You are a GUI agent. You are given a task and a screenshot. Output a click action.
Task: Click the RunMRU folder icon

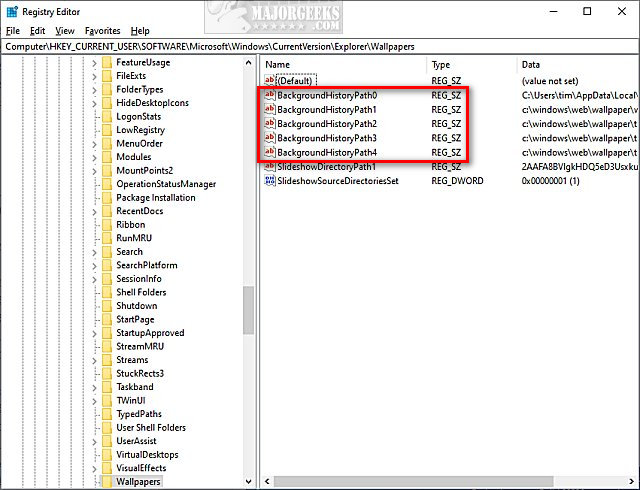click(x=107, y=238)
